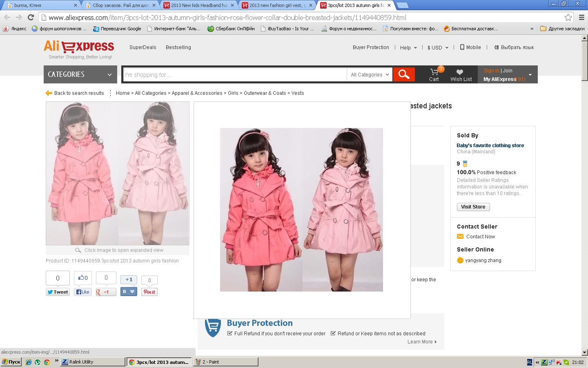Click the scrollbar up arrow
Screen dimensions: 588x368
(584, 38)
